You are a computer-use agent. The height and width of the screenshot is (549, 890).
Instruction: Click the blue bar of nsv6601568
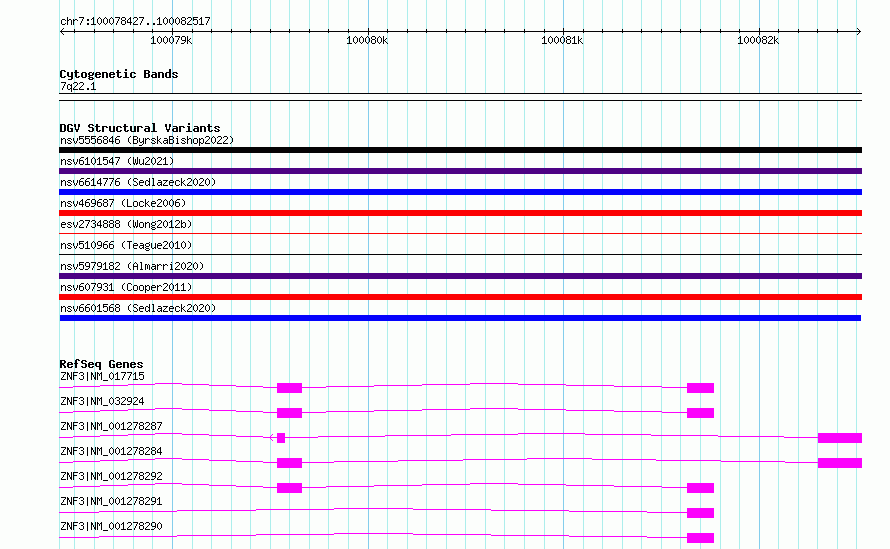(460, 318)
